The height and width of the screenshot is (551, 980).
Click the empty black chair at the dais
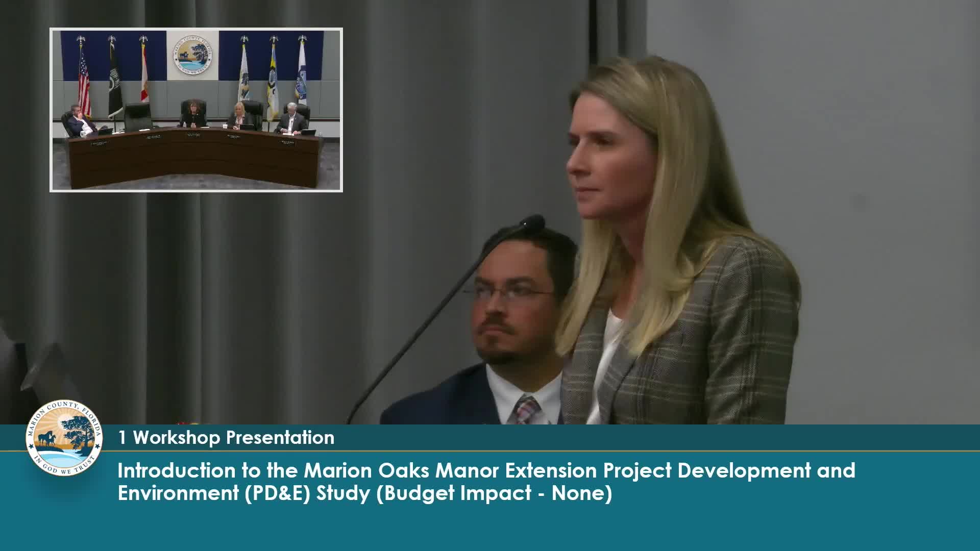point(138,116)
